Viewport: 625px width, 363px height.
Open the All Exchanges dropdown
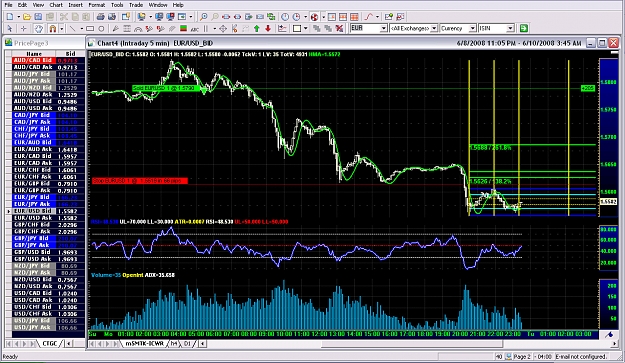tap(434, 28)
